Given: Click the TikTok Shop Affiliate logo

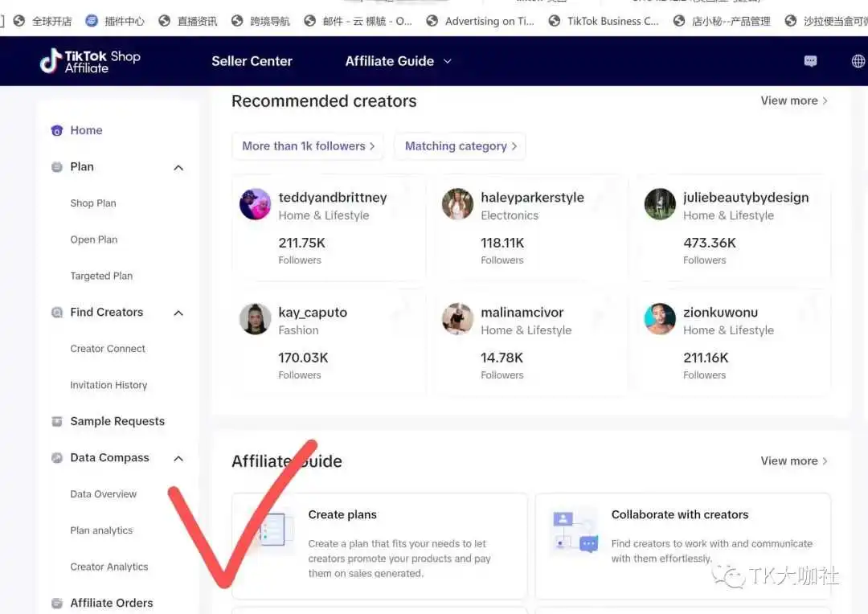Looking at the screenshot, I should pyautogui.click(x=90, y=61).
